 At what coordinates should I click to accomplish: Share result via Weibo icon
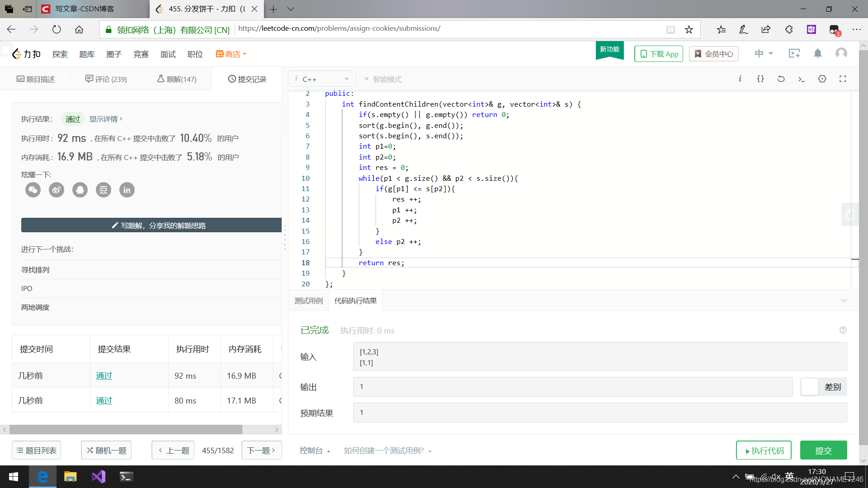point(57,190)
